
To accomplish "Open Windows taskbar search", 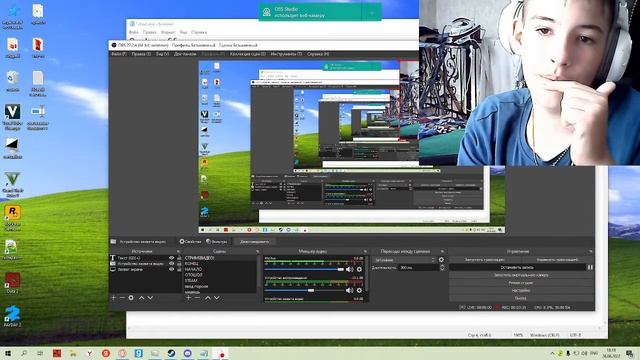I will 24,353.
